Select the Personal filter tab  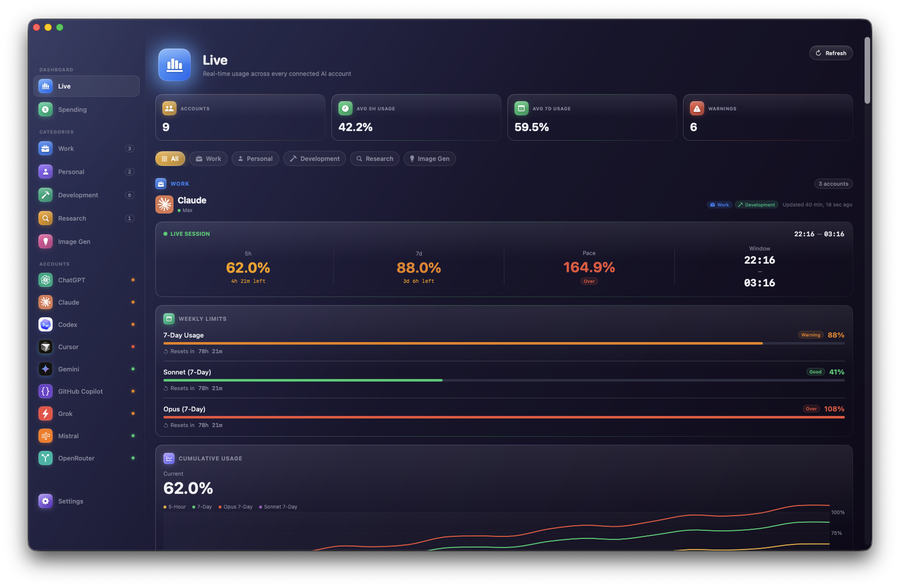pyautogui.click(x=255, y=159)
